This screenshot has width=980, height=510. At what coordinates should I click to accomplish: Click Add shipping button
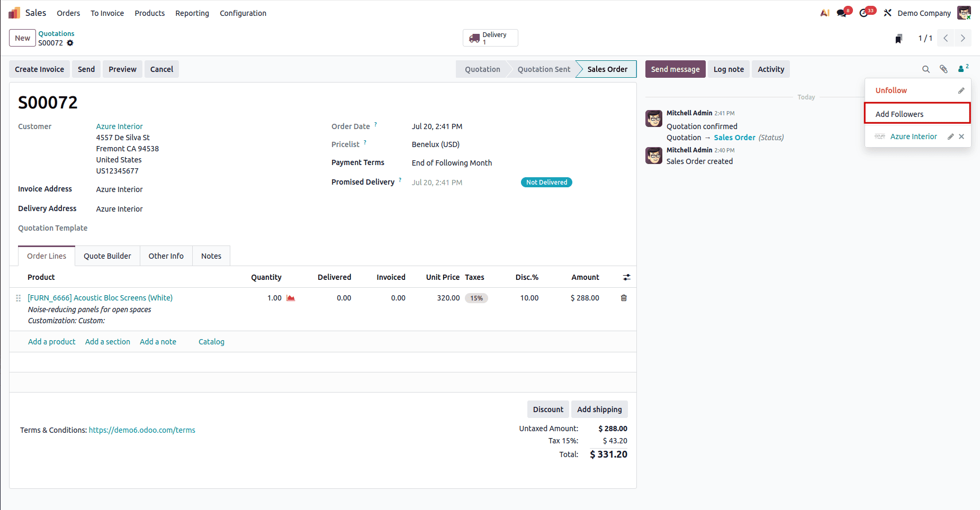click(x=599, y=409)
